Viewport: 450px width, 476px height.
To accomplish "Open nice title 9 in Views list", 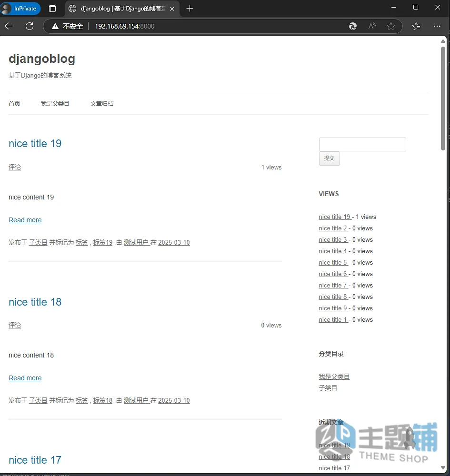I will [333, 308].
